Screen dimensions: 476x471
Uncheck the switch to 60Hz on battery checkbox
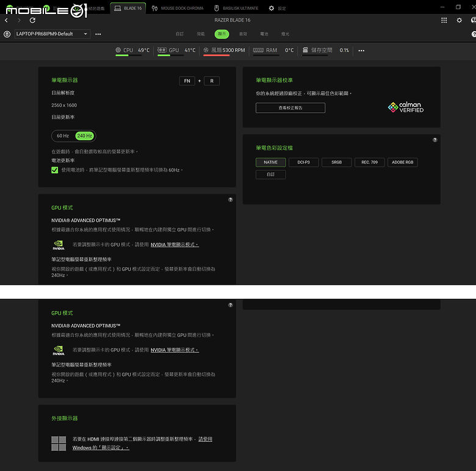(55, 170)
